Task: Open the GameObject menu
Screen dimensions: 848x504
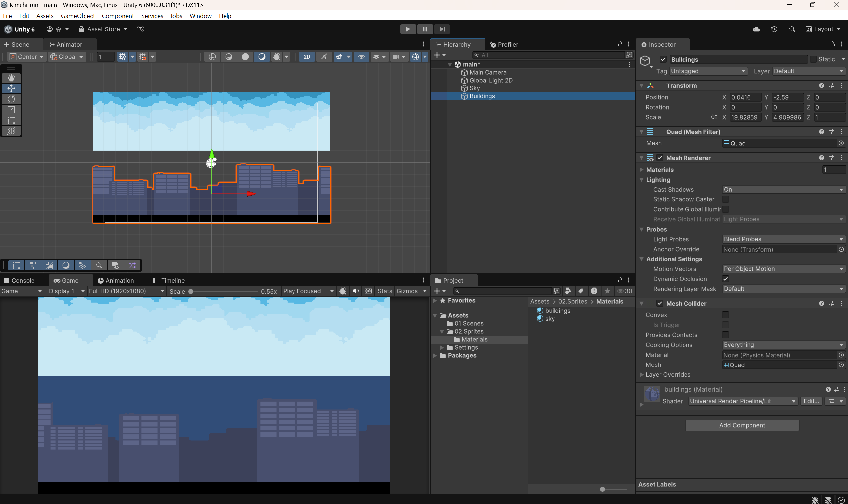Action: 78,16
